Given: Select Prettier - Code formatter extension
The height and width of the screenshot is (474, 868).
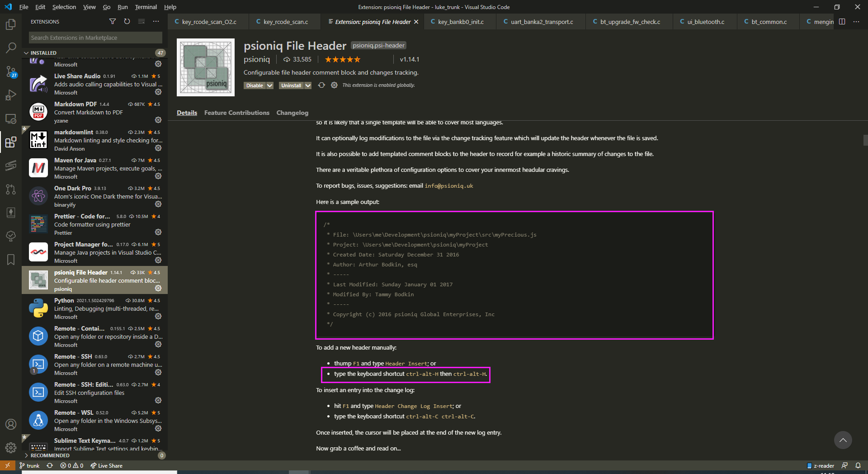Looking at the screenshot, I should (x=94, y=224).
